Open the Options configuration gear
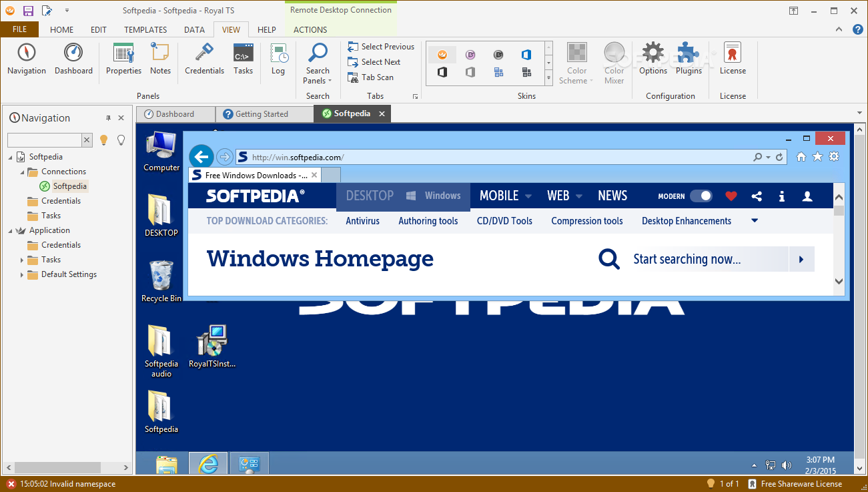The width and height of the screenshot is (868, 492). (x=653, y=59)
